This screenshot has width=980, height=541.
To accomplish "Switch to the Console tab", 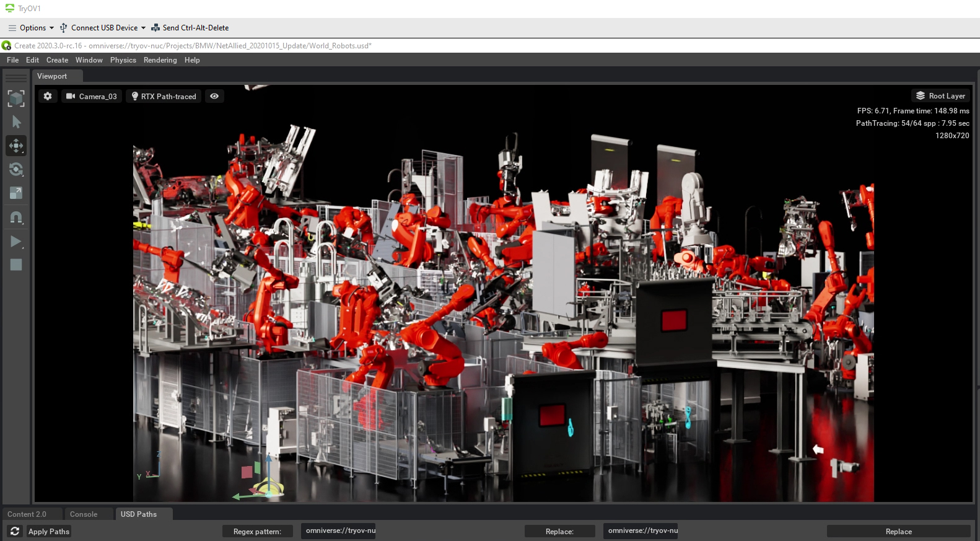I will pos(84,514).
